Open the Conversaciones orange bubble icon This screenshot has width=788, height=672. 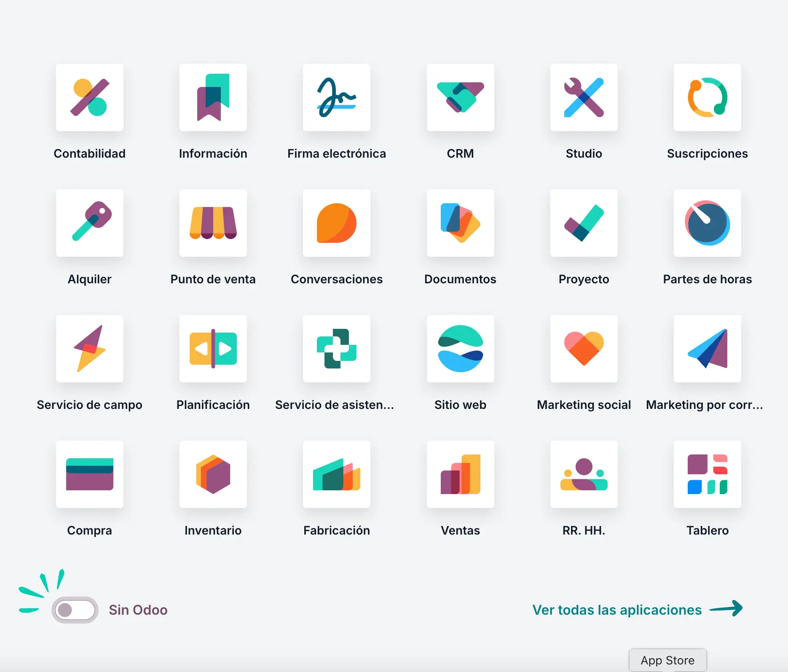337,223
